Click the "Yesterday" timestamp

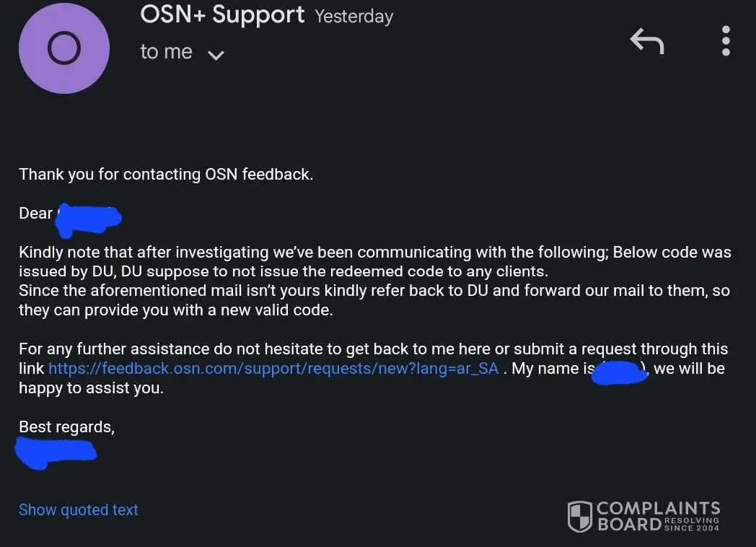point(353,17)
